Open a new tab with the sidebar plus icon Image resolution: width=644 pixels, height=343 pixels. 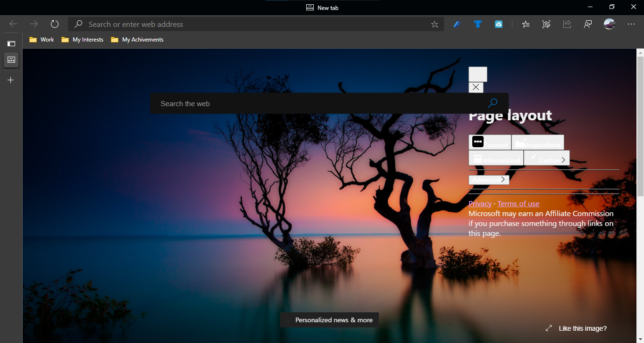10,80
